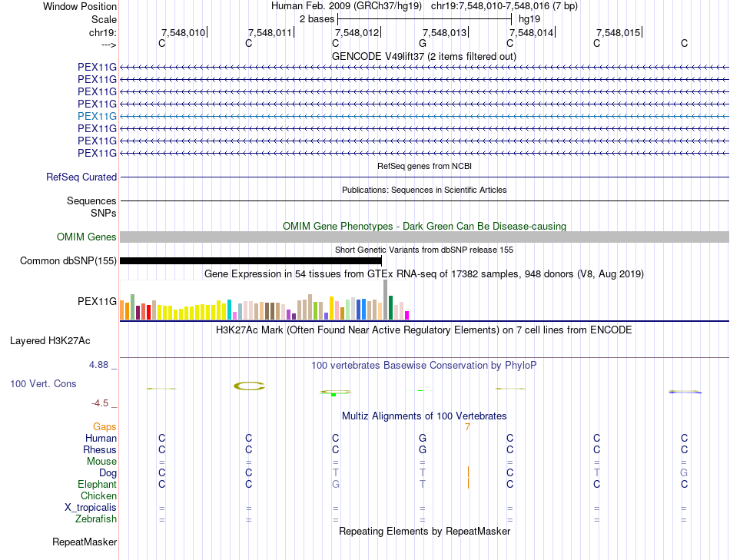730x560 pixels.
Task: Click the hg19 text beside scale bar
Action: point(529,19)
